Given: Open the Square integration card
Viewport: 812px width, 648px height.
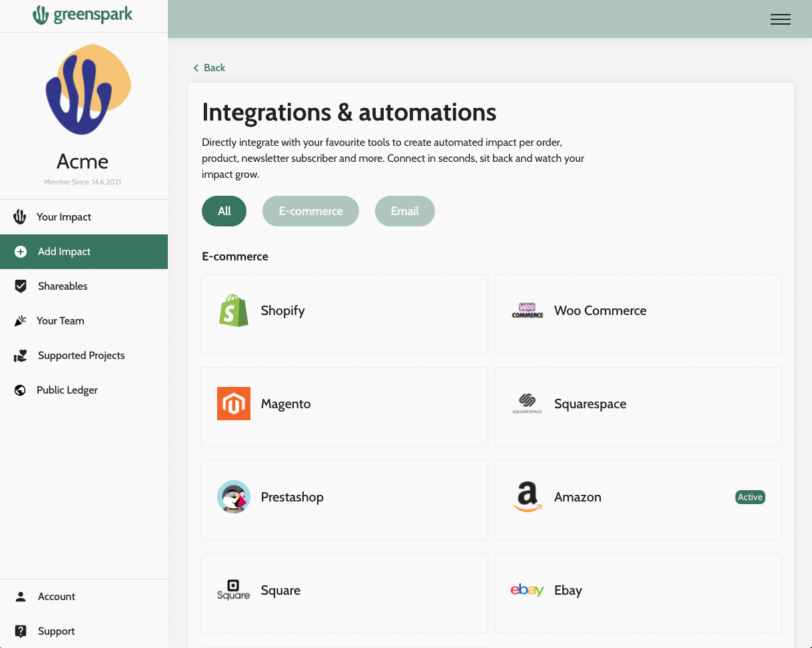Looking at the screenshot, I should [x=344, y=593].
